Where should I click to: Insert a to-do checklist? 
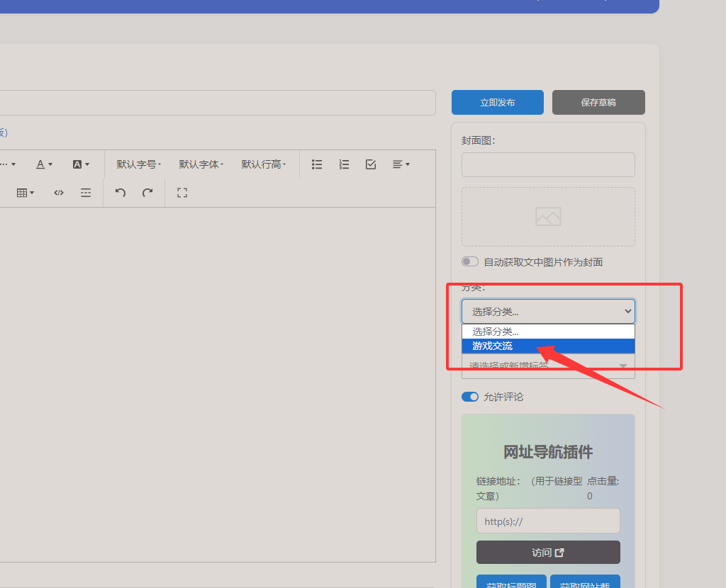[371, 164]
